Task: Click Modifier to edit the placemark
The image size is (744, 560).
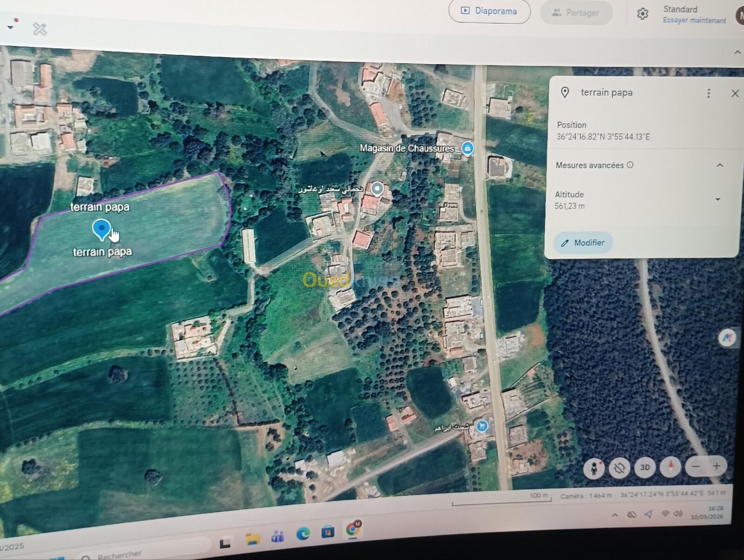Action: [x=583, y=243]
